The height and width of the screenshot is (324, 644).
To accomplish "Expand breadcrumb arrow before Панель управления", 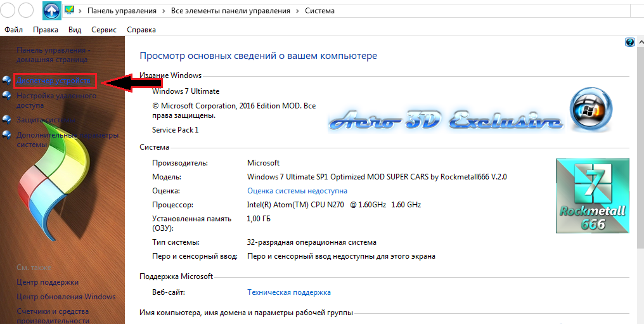I will (x=80, y=11).
